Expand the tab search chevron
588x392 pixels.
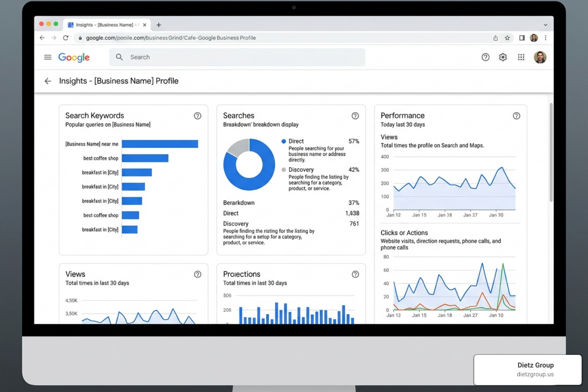(546, 25)
